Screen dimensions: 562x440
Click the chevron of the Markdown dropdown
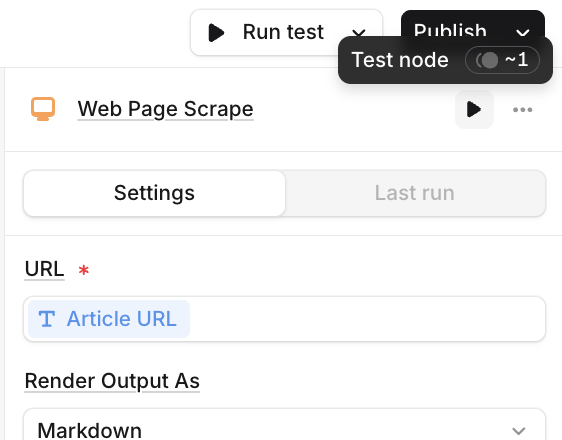pos(519,430)
